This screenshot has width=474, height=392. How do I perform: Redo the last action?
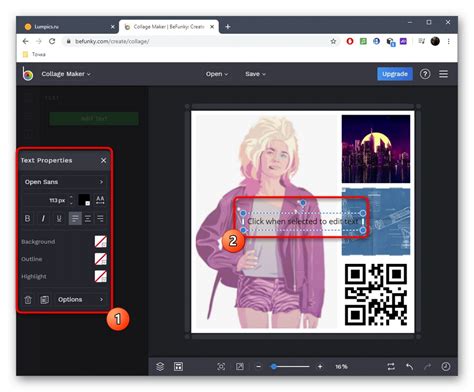[x=427, y=367]
